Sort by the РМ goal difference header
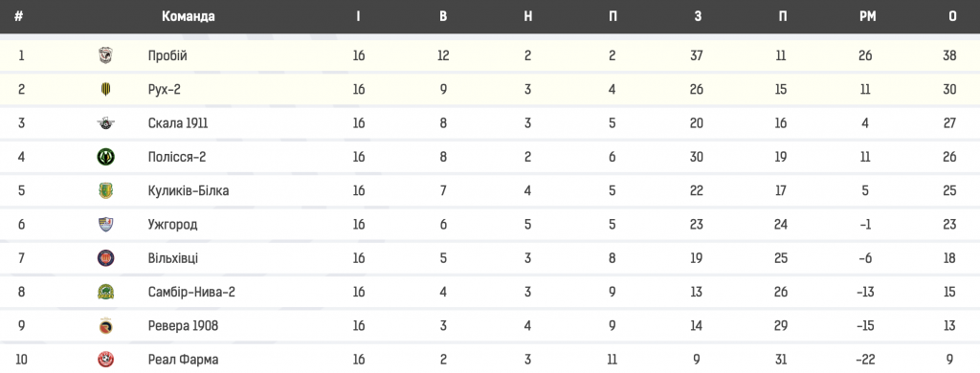 (867, 17)
